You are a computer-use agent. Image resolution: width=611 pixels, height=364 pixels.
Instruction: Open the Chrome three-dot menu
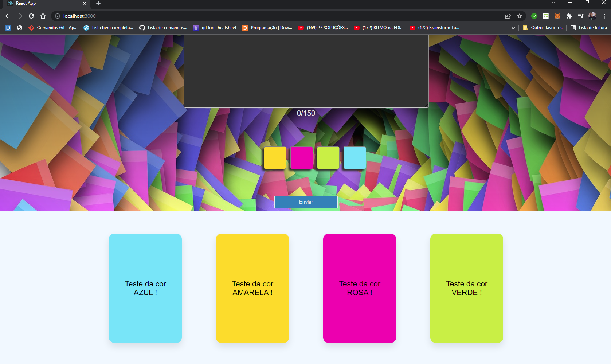point(603,16)
